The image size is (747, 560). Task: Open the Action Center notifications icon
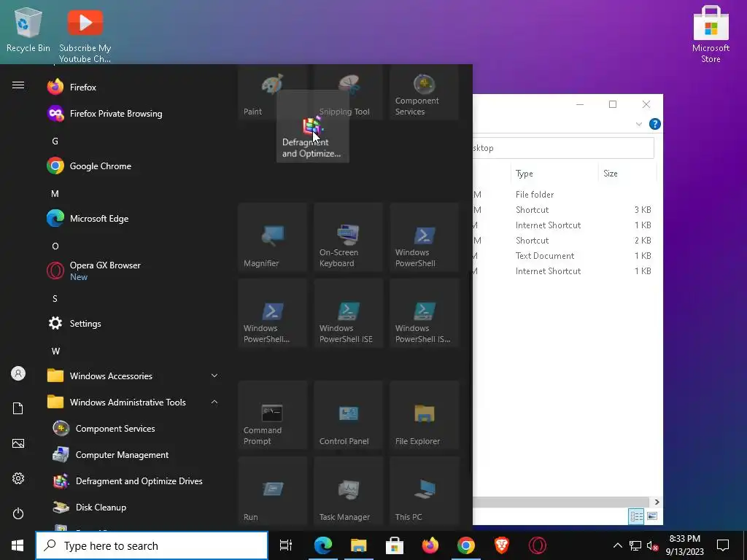click(x=723, y=545)
